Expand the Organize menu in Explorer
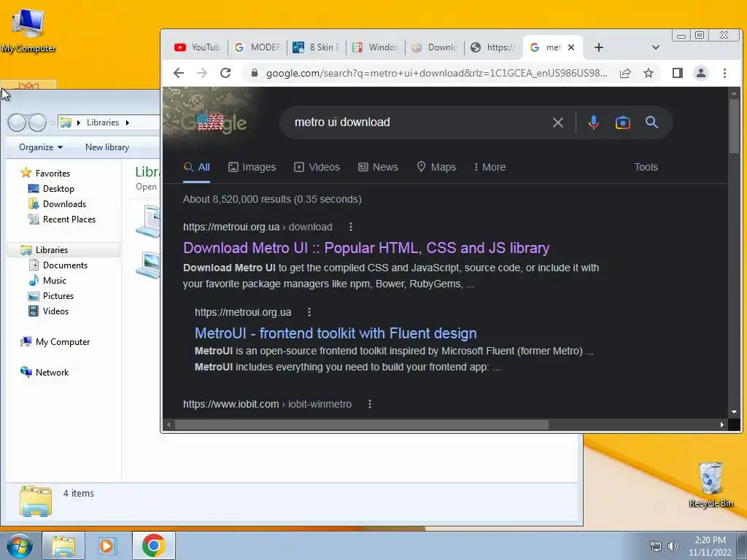Screen dimensions: 747x560 click(41, 147)
